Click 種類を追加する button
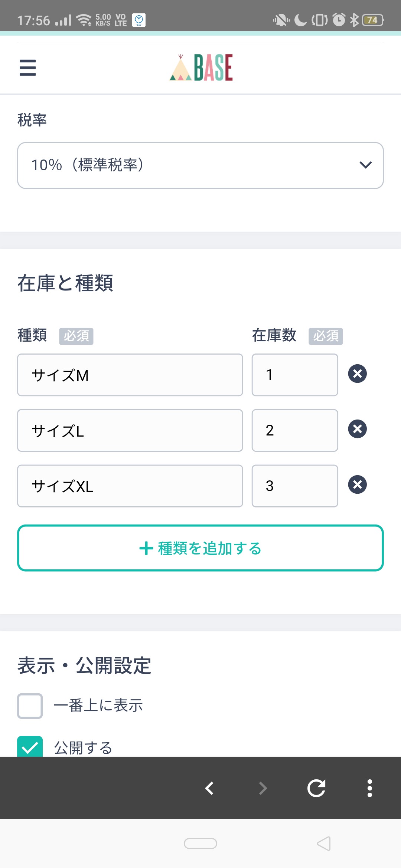The width and height of the screenshot is (401, 868). tap(200, 548)
